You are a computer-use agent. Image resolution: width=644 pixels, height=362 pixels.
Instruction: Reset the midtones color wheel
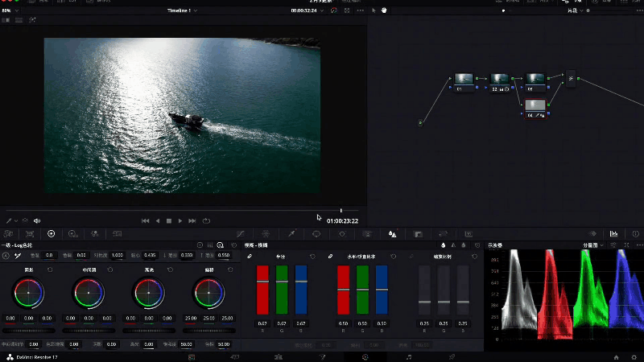point(110,269)
